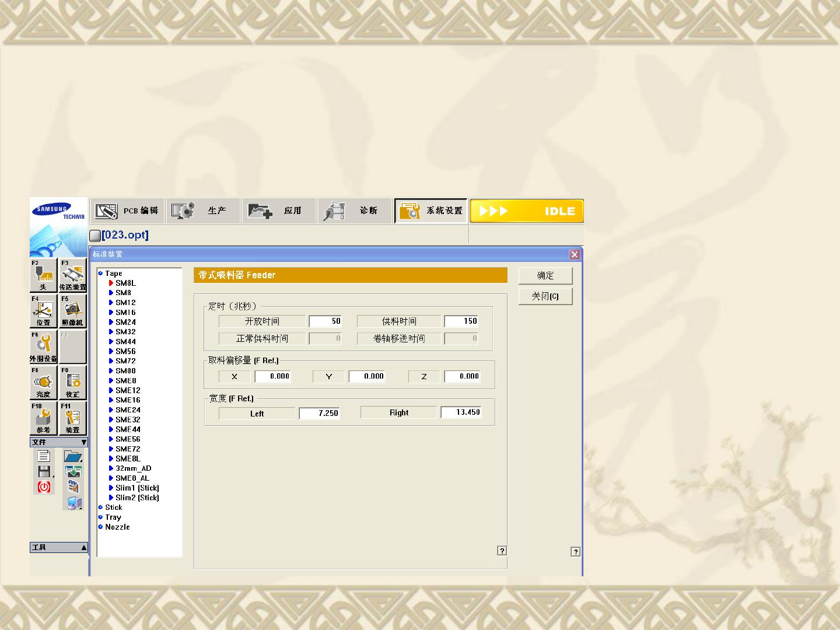
Task: Select the 32mm_AD feeder item
Action: click(133, 468)
